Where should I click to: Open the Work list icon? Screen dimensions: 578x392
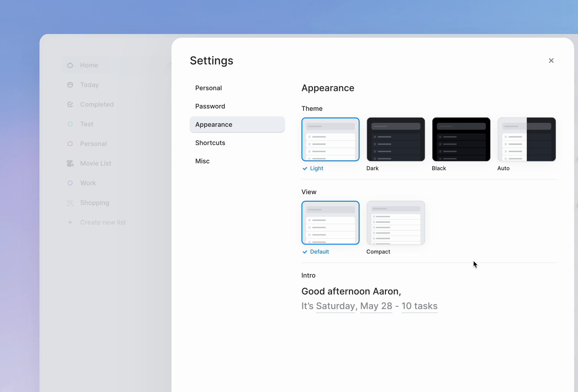70,183
